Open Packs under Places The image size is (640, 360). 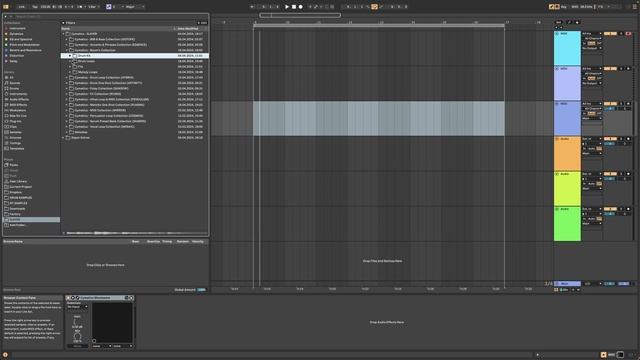[x=14, y=165]
